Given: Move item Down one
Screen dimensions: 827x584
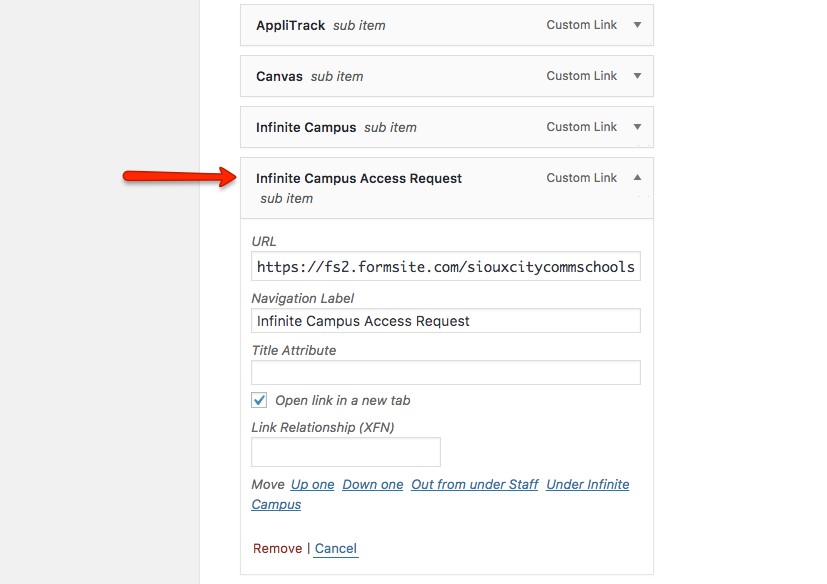Looking at the screenshot, I should pos(372,484).
